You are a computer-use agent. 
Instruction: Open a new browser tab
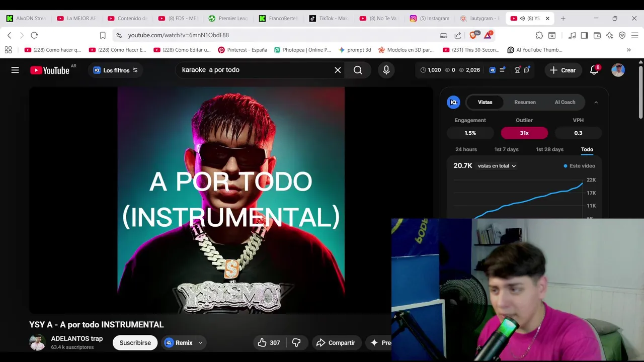click(563, 18)
